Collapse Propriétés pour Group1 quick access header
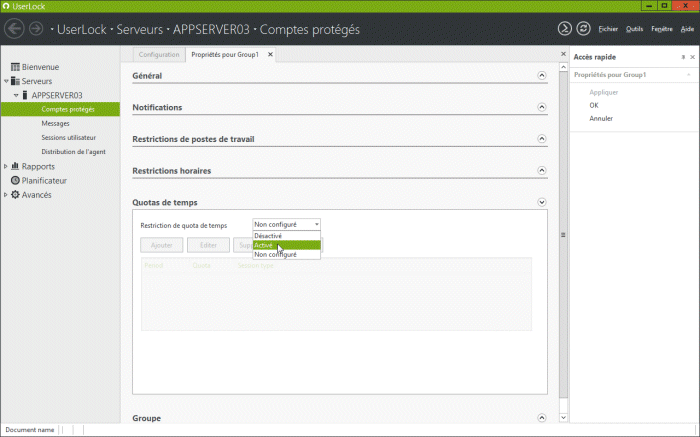 688,75
